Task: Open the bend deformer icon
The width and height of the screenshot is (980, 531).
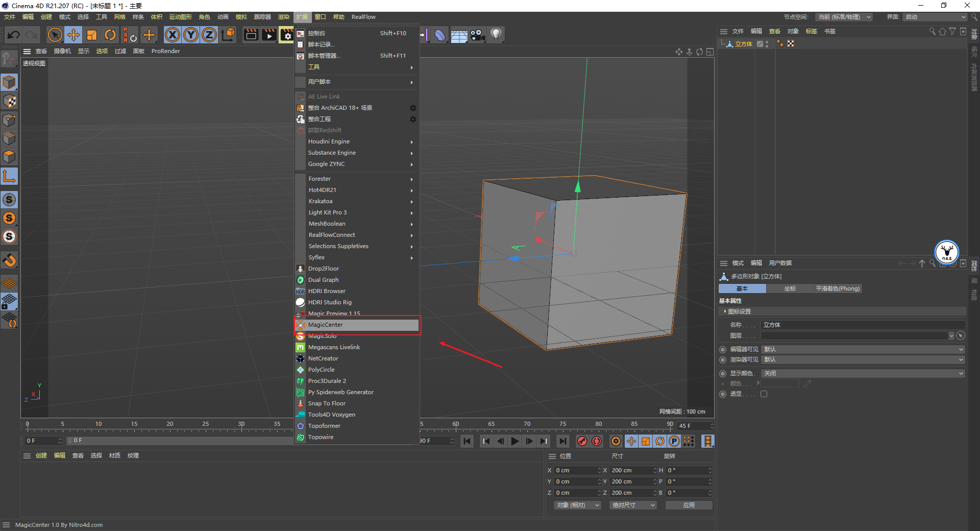Action: tap(440, 35)
